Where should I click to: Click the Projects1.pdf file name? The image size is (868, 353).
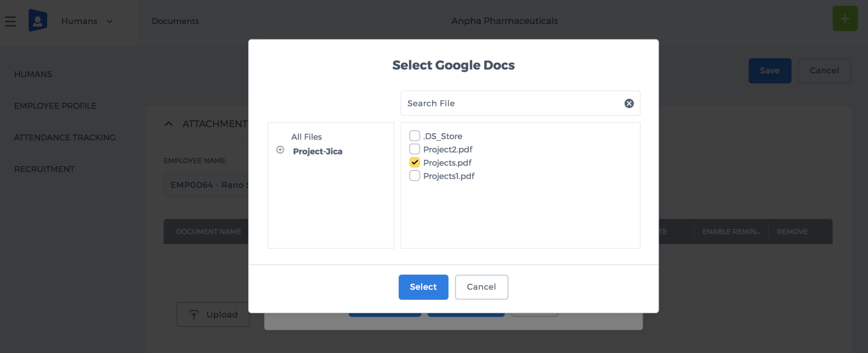[x=449, y=176]
